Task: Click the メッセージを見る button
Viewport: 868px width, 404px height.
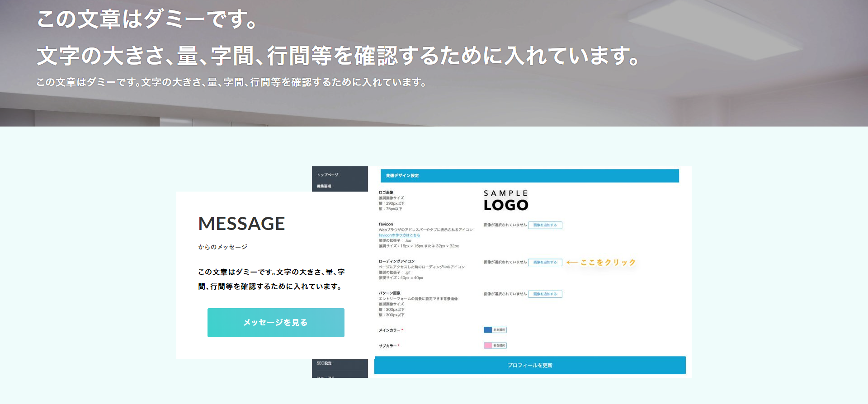Action: [x=276, y=323]
